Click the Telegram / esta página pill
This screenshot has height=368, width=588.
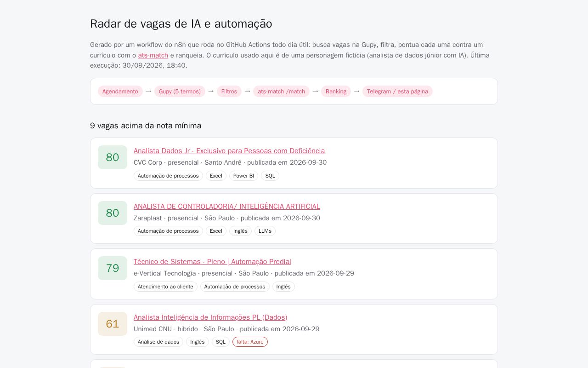coord(397,92)
